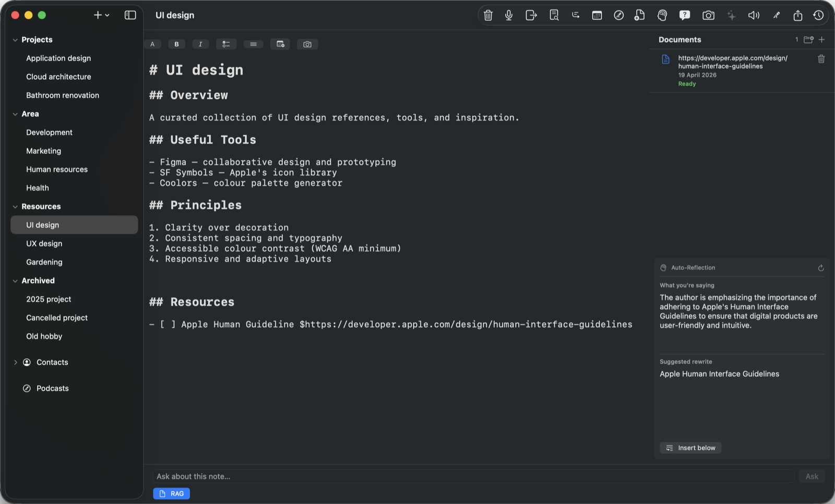
Task: Click the camera button in editor toolbar
Action: (307, 44)
